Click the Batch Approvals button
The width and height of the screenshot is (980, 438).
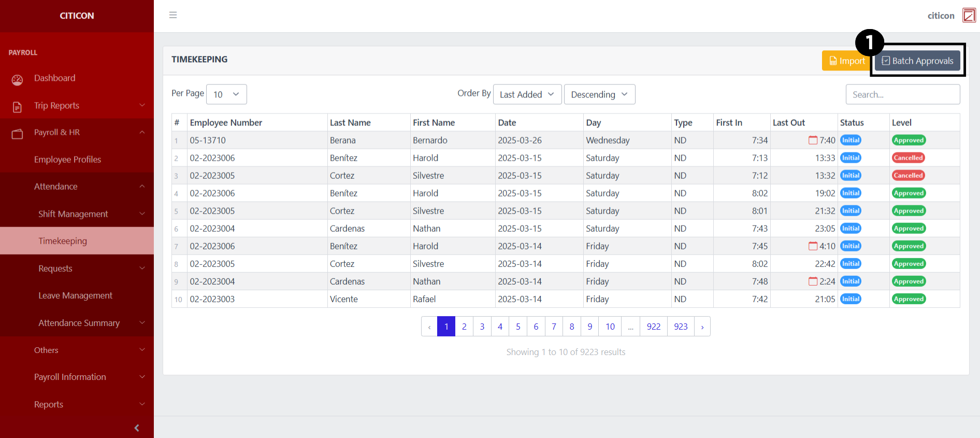(x=917, y=61)
